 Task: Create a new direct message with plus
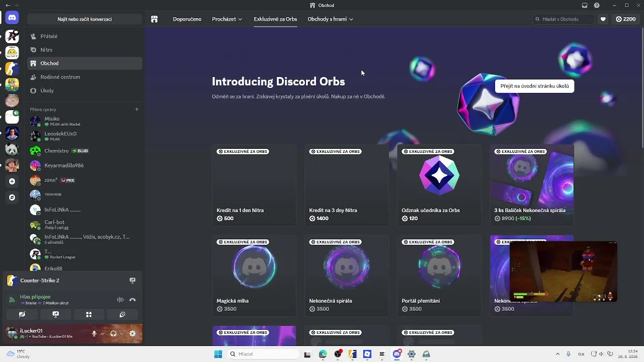pos(136,109)
